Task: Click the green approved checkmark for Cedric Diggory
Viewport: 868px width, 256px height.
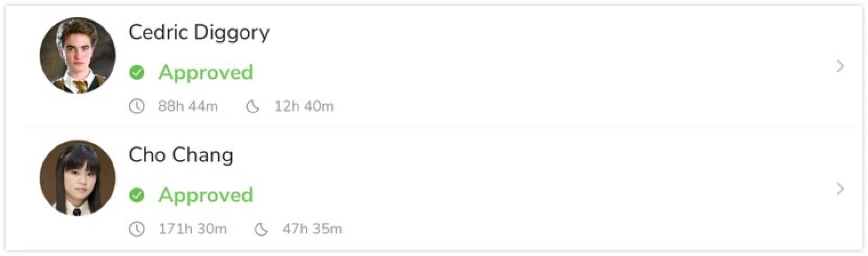Action: pos(136,73)
